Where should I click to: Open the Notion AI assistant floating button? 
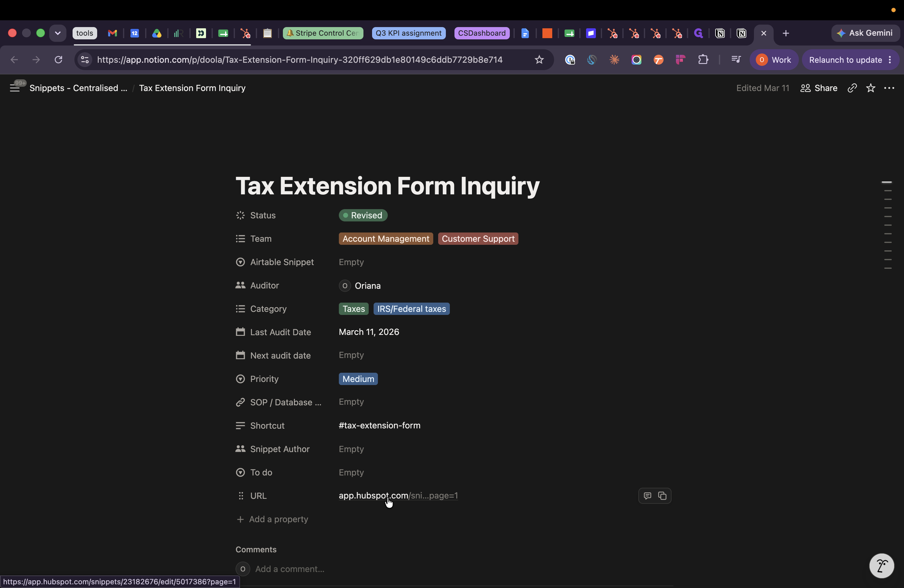click(x=882, y=566)
